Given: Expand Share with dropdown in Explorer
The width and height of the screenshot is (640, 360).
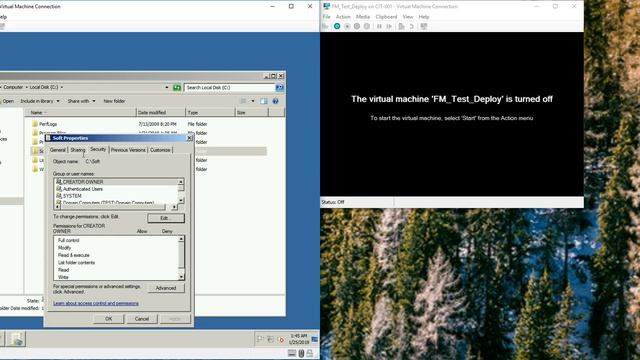Looking at the screenshot, I should click(81, 101).
